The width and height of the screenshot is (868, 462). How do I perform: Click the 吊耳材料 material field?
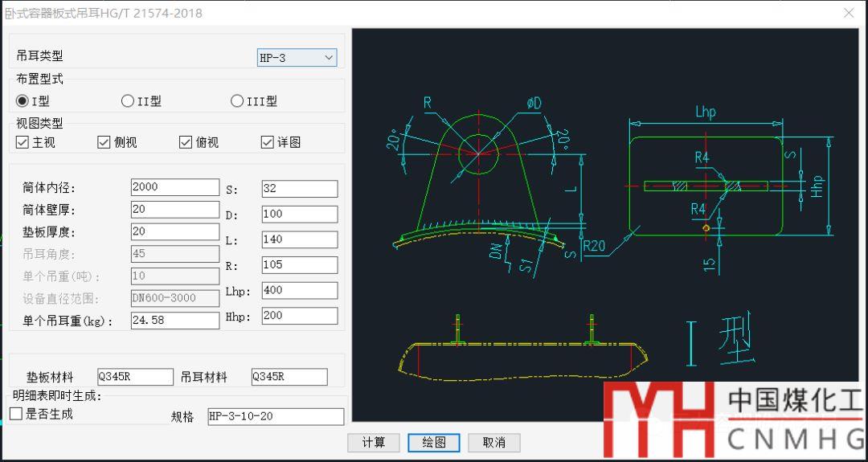[x=289, y=377]
